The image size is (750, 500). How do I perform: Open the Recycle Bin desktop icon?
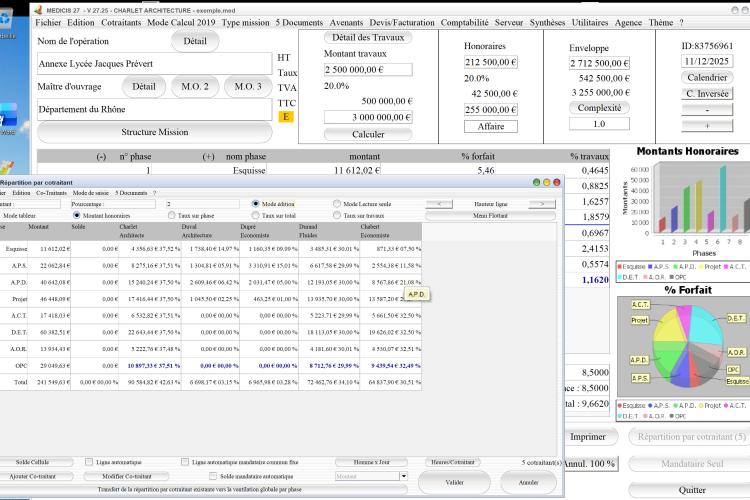pos(6,22)
